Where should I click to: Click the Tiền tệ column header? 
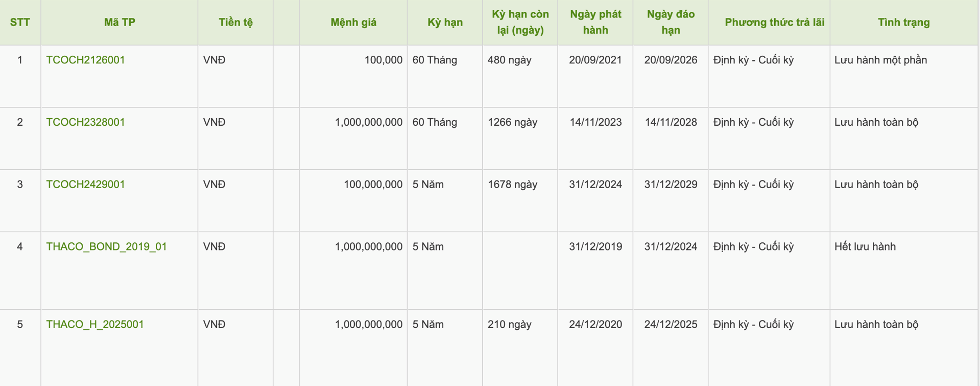[x=235, y=22]
